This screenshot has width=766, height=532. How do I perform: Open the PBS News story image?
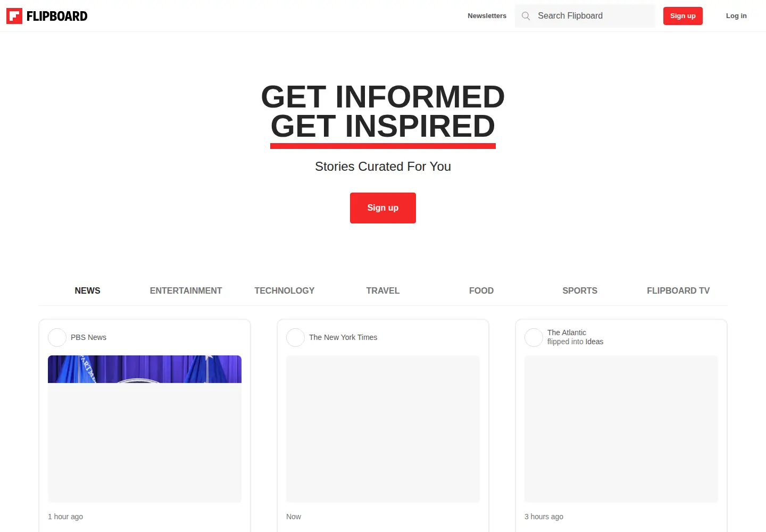tap(145, 429)
